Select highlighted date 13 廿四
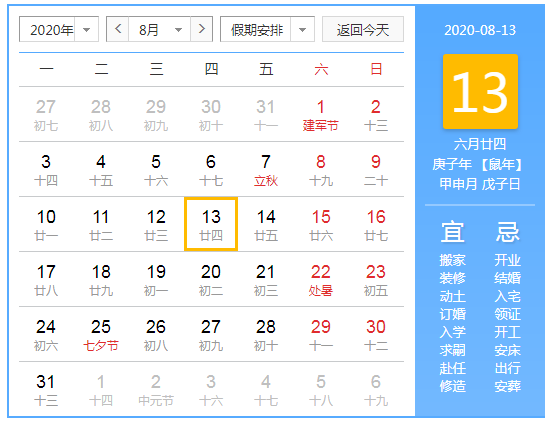 click(211, 224)
